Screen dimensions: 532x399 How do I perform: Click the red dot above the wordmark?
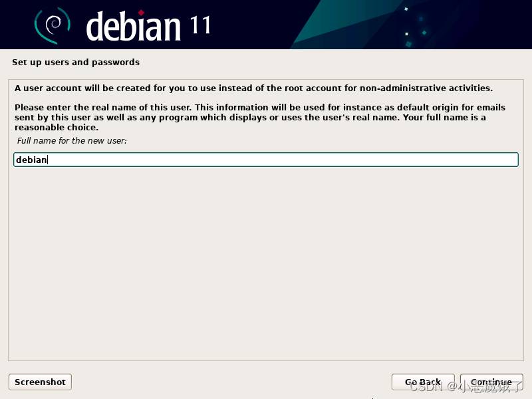141,13
